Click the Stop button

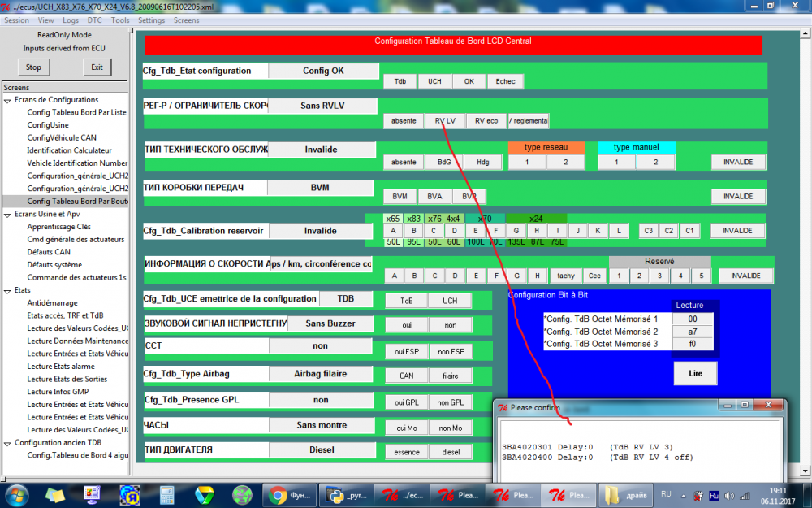33,67
